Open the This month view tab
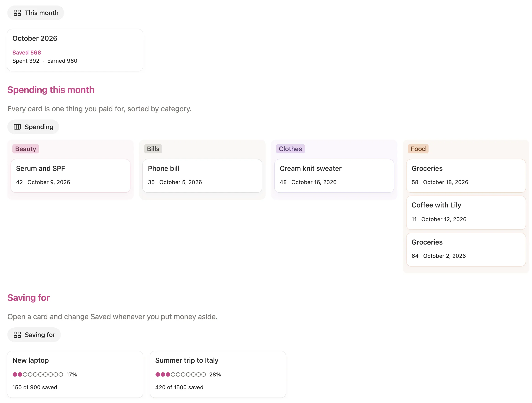This screenshot has height=403, width=532. (x=35, y=13)
